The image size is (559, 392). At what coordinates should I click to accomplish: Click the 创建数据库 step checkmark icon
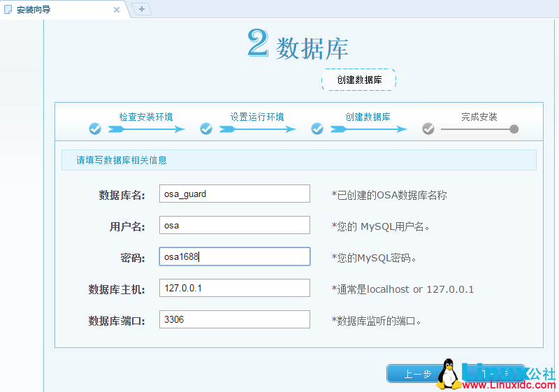tap(317, 129)
